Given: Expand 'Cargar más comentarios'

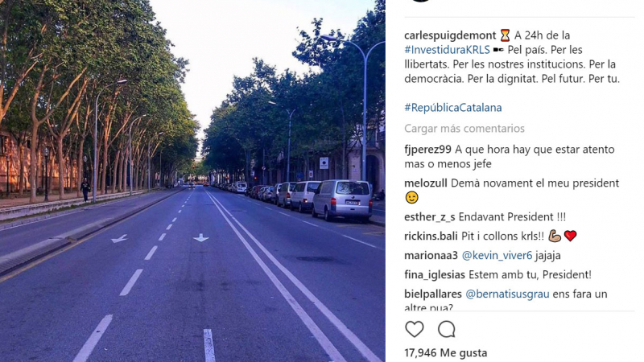Looking at the screenshot, I should [464, 129].
